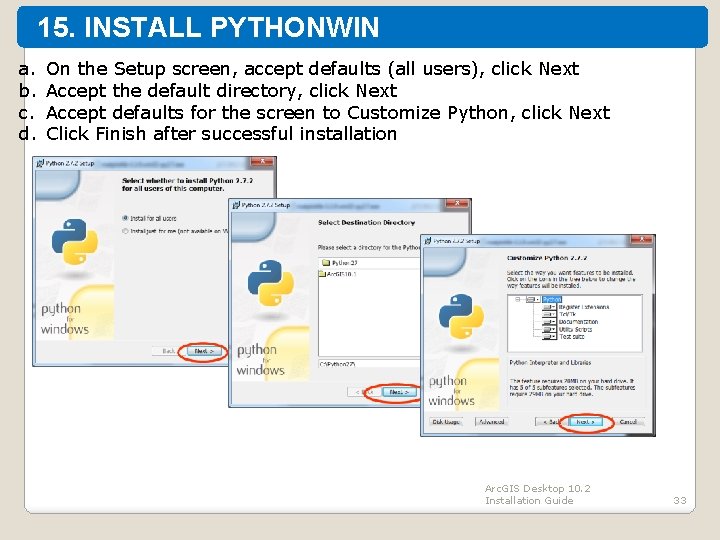Select the Test suite feature label
This screenshot has height=540, width=720.
click(572, 337)
